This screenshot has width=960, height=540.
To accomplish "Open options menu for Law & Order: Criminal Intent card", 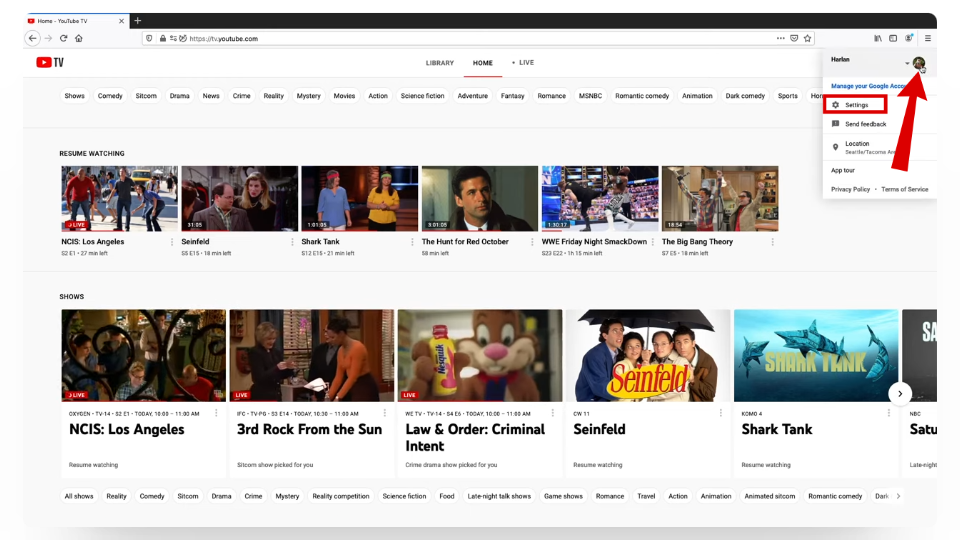I will 553,413.
